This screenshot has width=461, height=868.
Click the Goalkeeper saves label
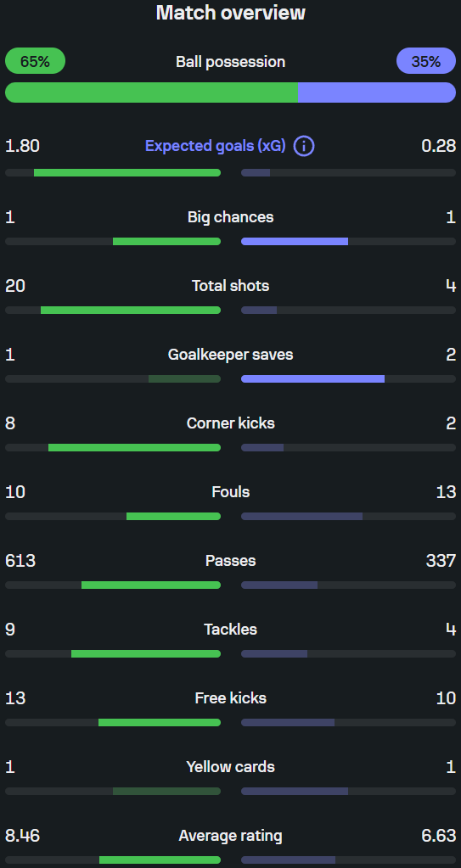pos(231,355)
